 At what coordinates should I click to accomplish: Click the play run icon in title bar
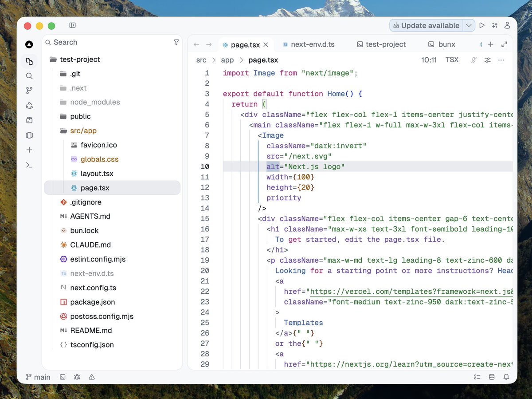pyautogui.click(x=482, y=25)
